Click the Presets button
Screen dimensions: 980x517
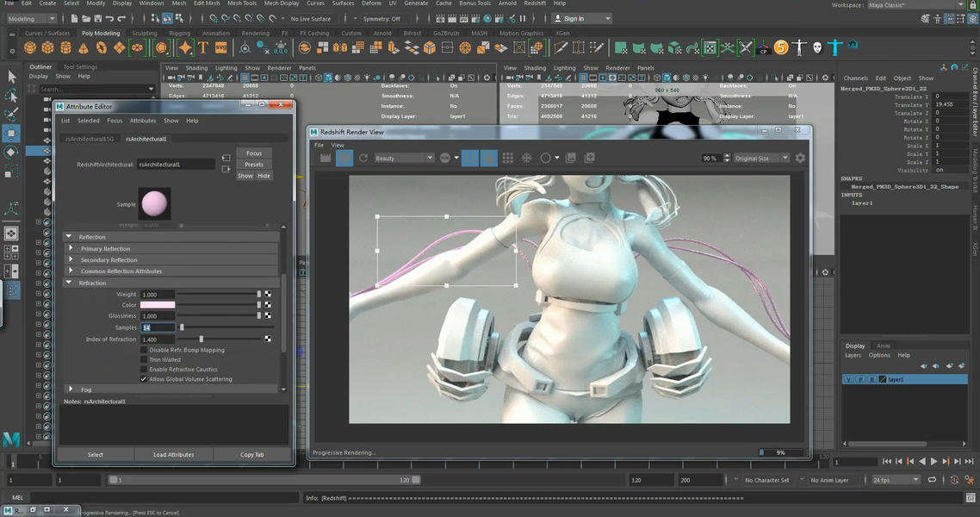(254, 165)
